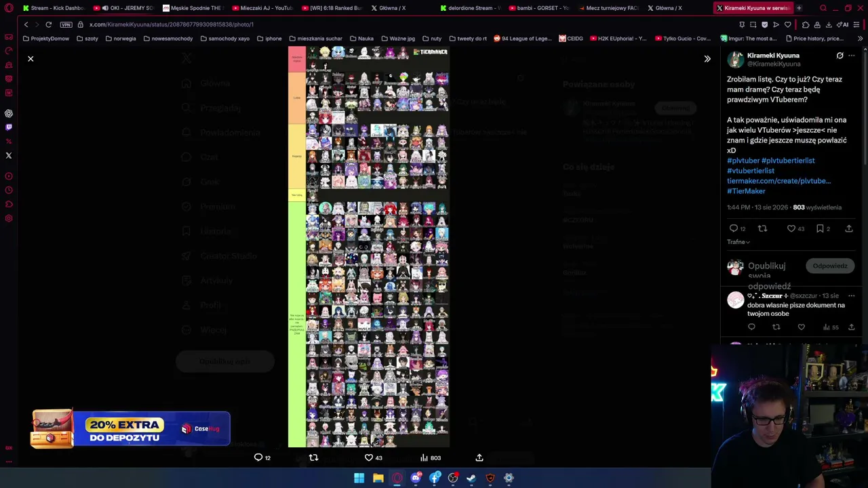Like the tweet with 43 likes in panel
This screenshot has height=488, width=868.
791,229
